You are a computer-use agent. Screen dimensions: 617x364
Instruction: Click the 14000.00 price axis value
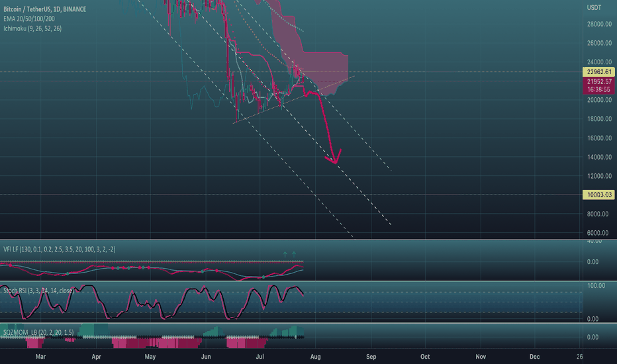599,157
